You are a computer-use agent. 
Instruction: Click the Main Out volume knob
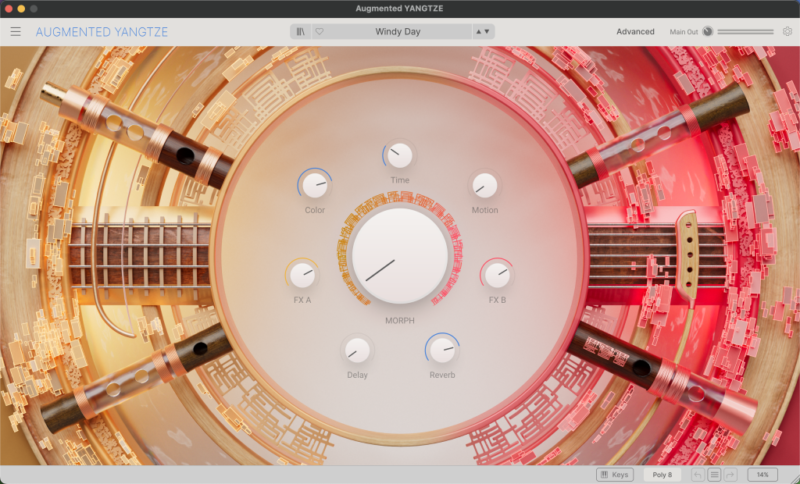point(708,32)
